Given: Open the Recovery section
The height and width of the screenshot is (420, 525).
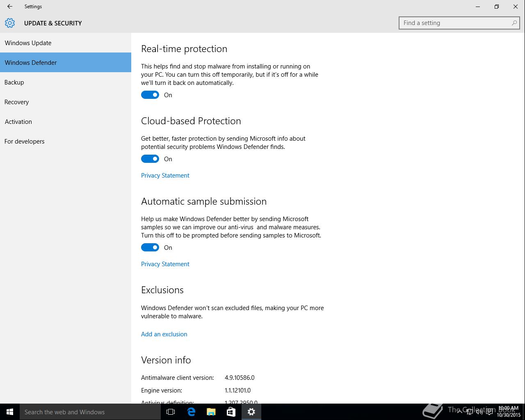Looking at the screenshot, I should (66, 102).
